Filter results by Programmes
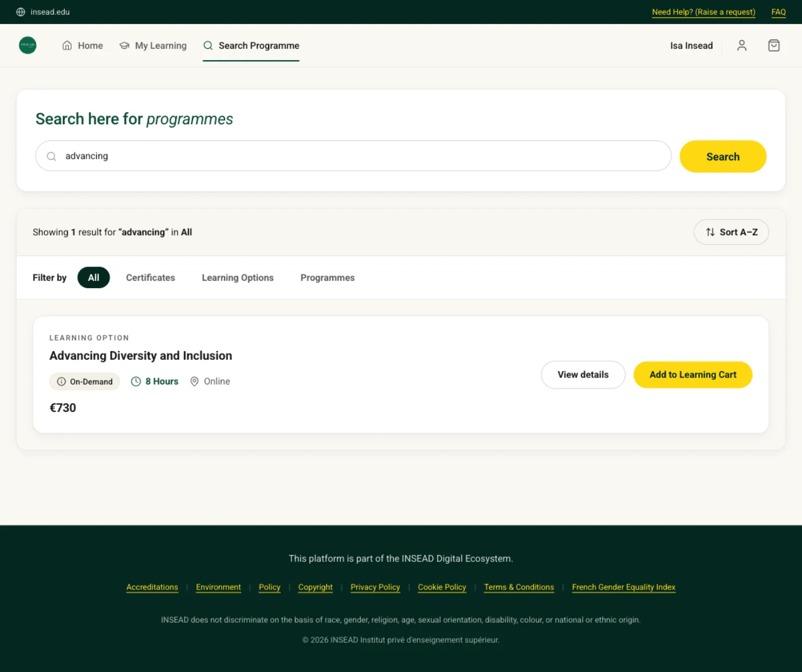This screenshot has height=672, width=802. pyautogui.click(x=328, y=278)
